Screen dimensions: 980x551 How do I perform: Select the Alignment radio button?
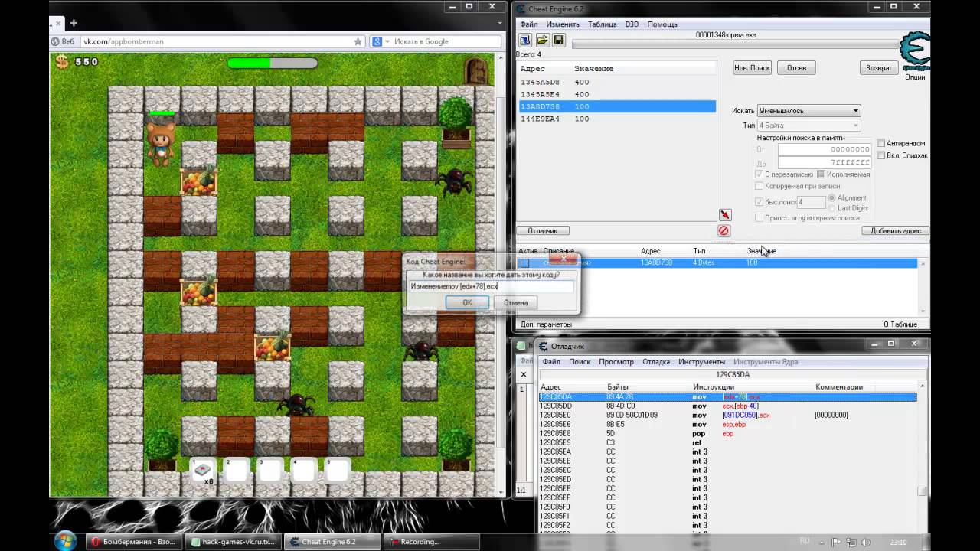[x=831, y=197]
